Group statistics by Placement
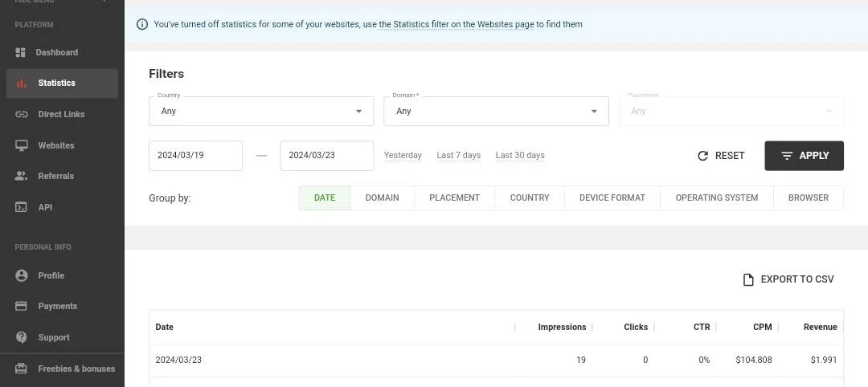This screenshot has height=387, width=868. pyautogui.click(x=454, y=198)
